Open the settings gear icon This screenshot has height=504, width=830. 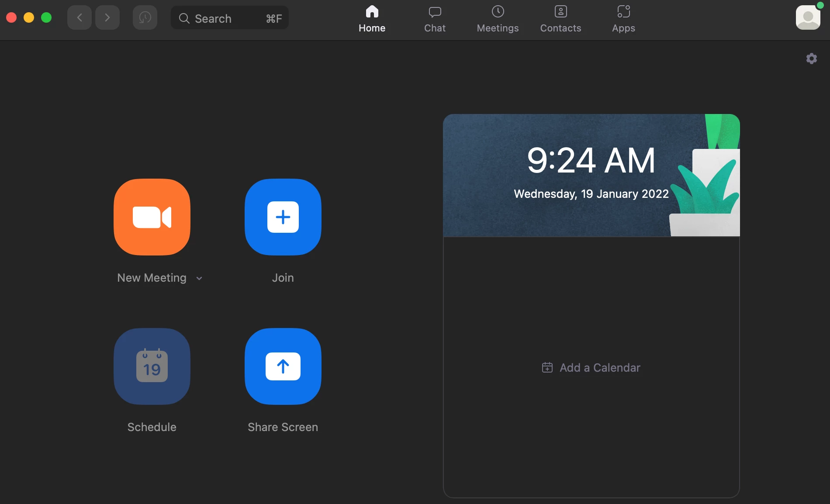point(812,59)
